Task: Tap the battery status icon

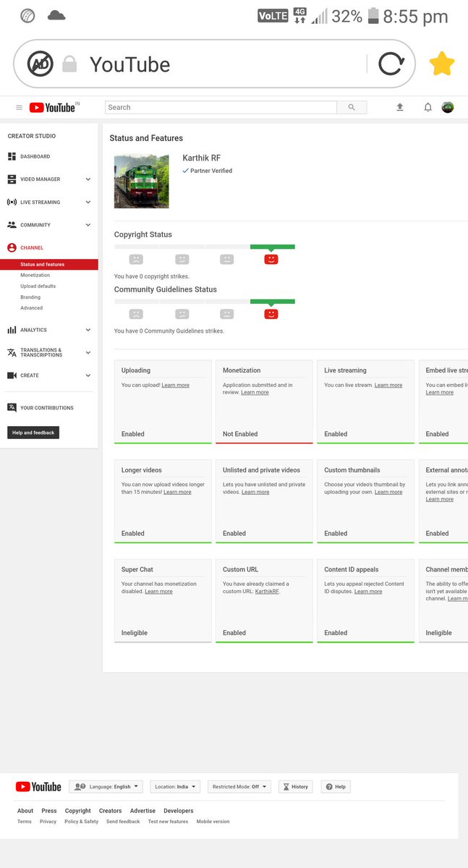Action: [x=373, y=16]
